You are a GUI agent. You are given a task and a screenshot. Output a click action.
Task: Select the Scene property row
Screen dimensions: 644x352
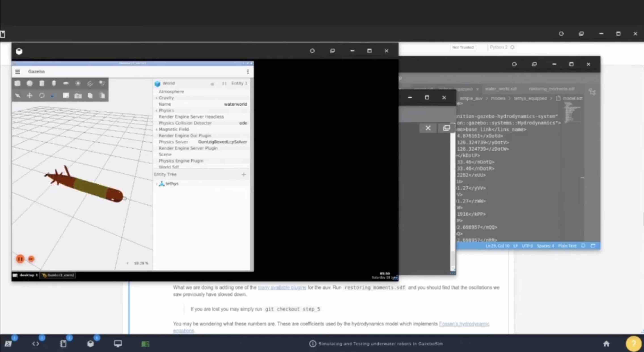202,154
